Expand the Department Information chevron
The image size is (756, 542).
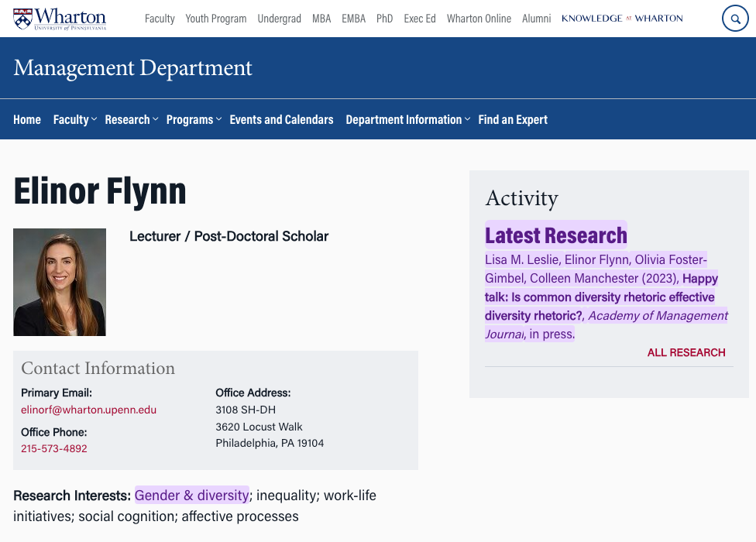[467, 119]
